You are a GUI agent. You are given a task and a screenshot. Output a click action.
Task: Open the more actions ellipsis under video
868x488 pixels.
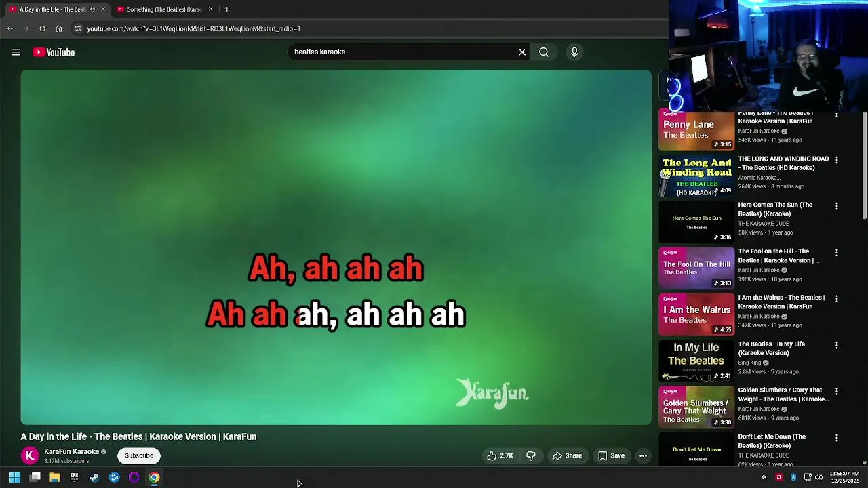[x=643, y=456]
